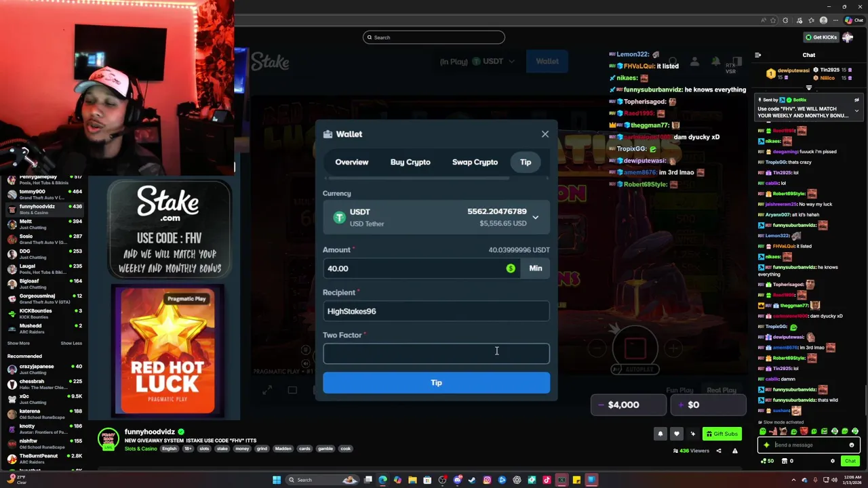Screen dimensions: 868x488
Task: Open chat settings gear icon
Action: (833, 461)
